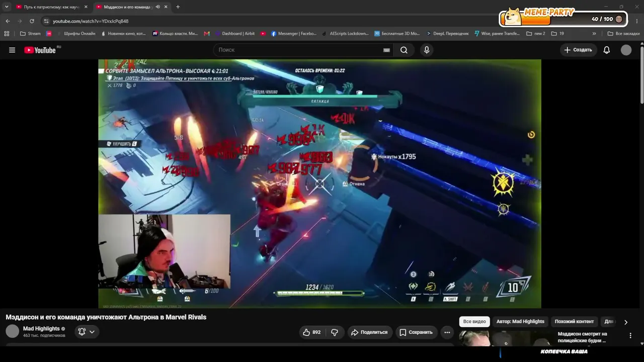
Task: Like the video with 892 likes
Action: pos(311,332)
